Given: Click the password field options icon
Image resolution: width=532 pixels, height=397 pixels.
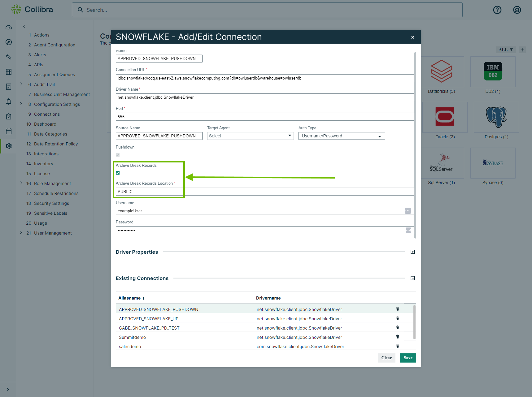Looking at the screenshot, I should [x=408, y=230].
